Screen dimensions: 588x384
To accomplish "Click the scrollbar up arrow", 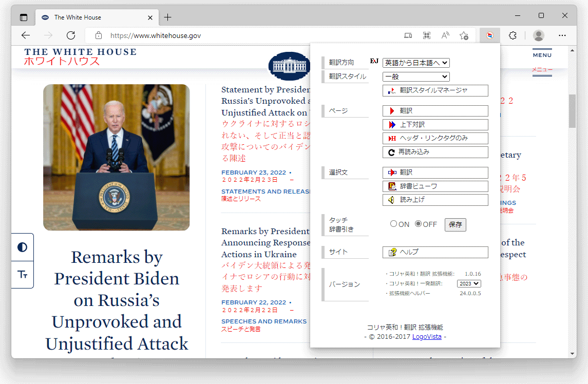I will coord(572,50).
